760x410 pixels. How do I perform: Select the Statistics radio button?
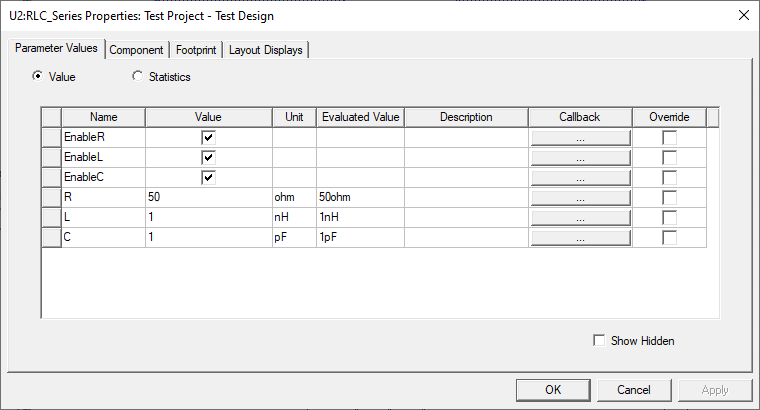(x=137, y=76)
